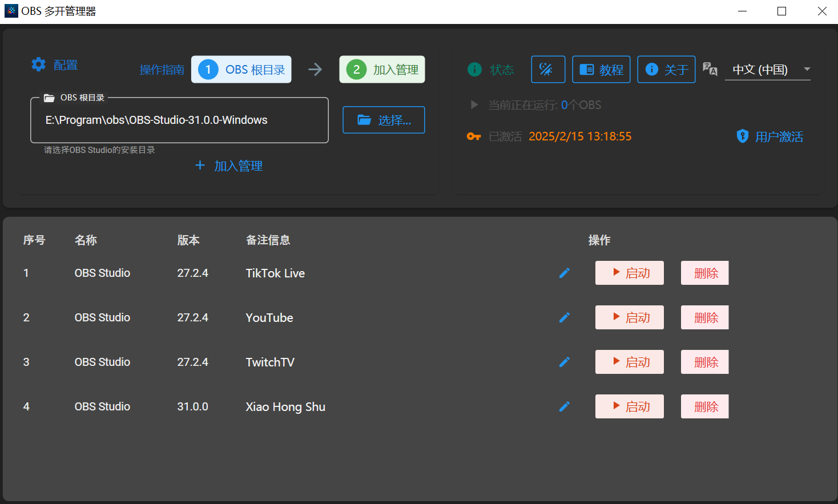Open the 教程 tutorial button
The width and height of the screenshot is (838, 504).
pyautogui.click(x=601, y=70)
